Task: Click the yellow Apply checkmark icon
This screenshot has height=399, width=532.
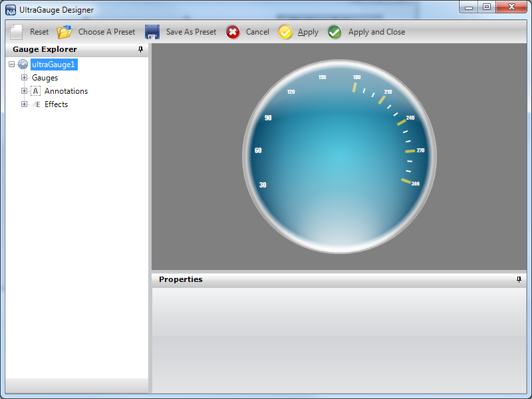Action: tap(285, 32)
